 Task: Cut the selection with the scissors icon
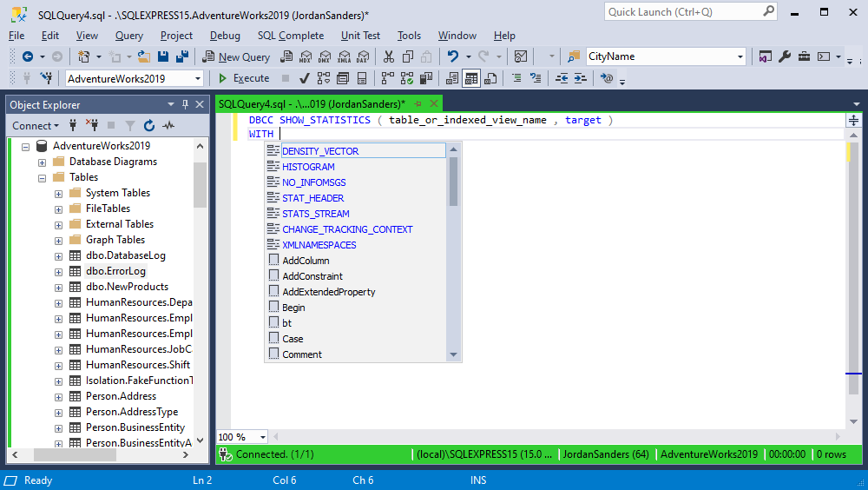point(389,56)
